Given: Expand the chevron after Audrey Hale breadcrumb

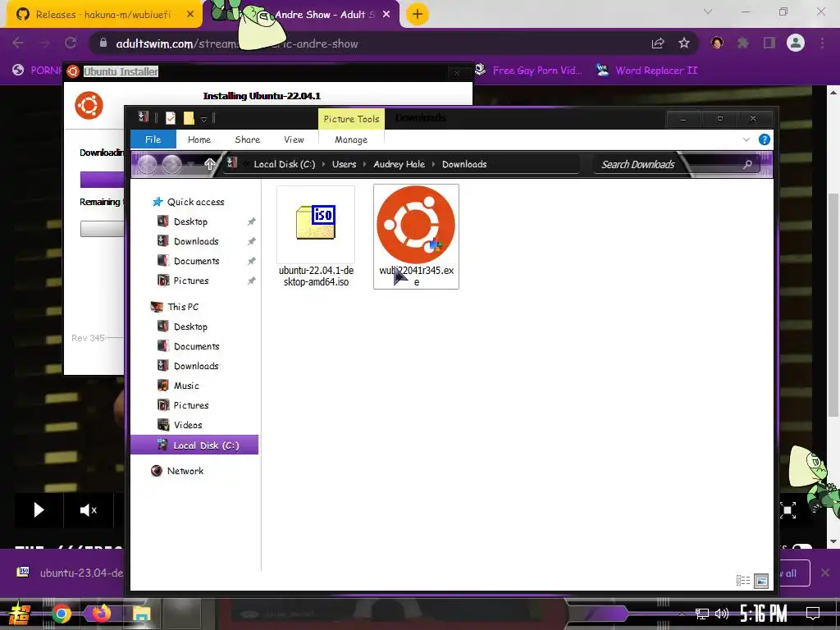Looking at the screenshot, I should (x=433, y=164).
